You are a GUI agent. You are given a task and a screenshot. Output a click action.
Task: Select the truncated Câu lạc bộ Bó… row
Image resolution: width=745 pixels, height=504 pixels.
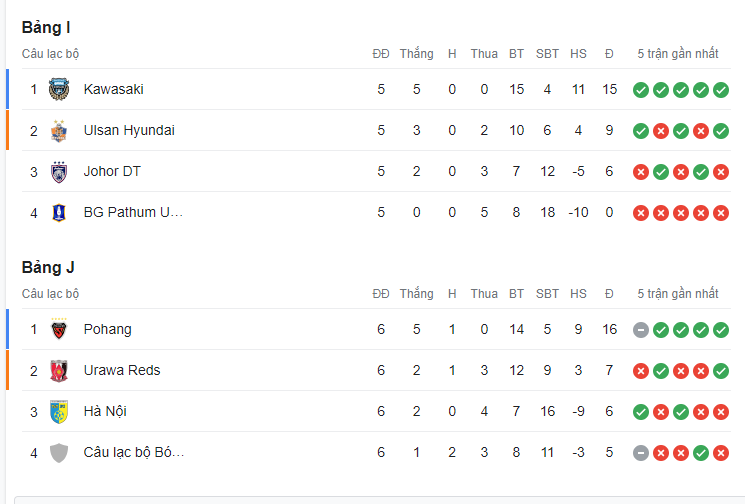[376, 452]
